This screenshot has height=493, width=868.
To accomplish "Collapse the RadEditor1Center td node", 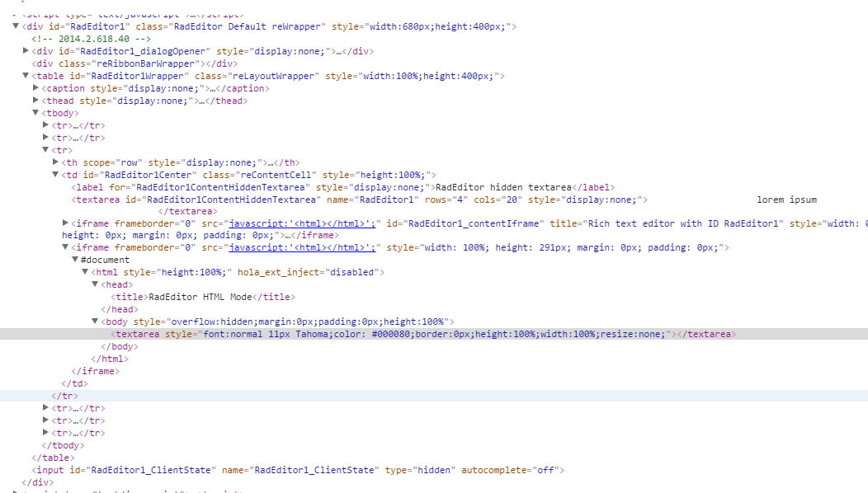I will (55, 174).
